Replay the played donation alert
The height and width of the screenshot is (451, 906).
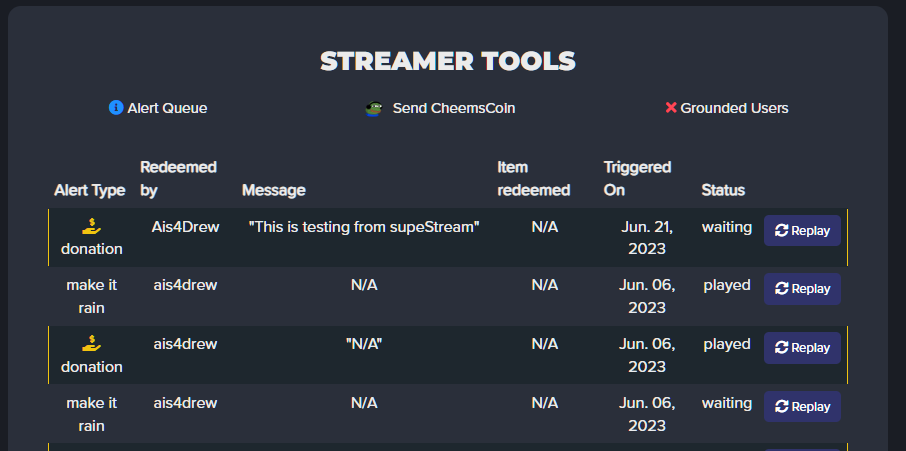click(802, 348)
